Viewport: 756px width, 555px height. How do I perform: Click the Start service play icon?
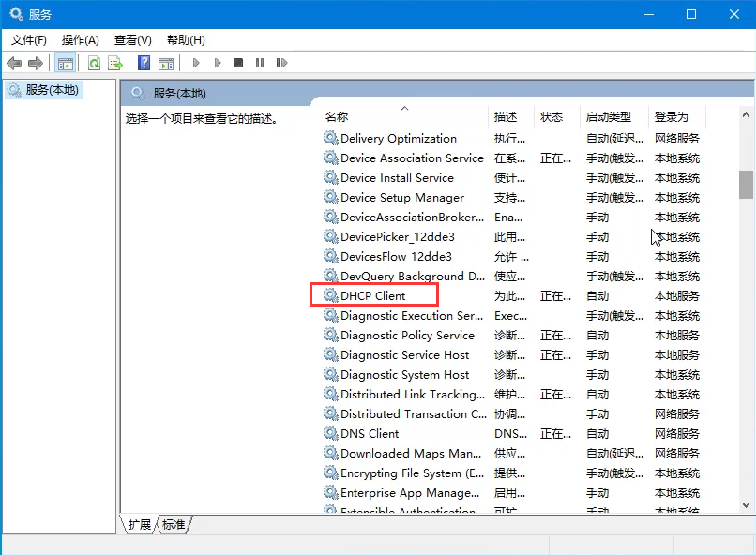click(x=196, y=63)
